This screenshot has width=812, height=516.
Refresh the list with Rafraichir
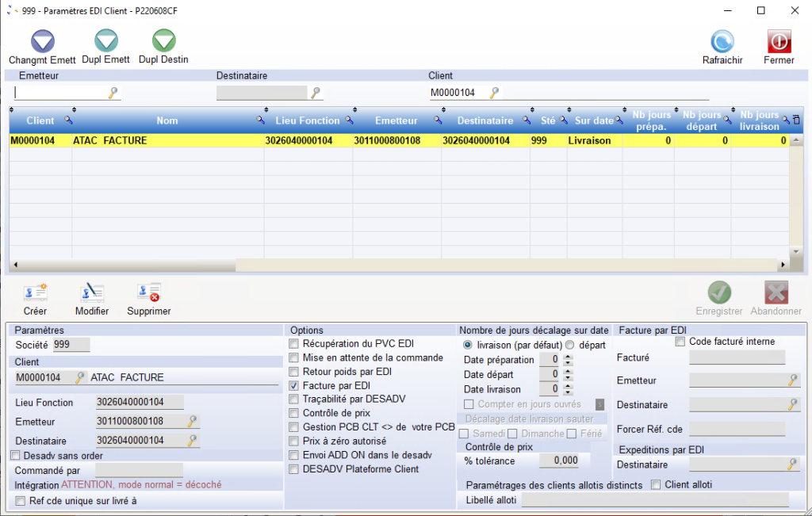click(722, 42)
